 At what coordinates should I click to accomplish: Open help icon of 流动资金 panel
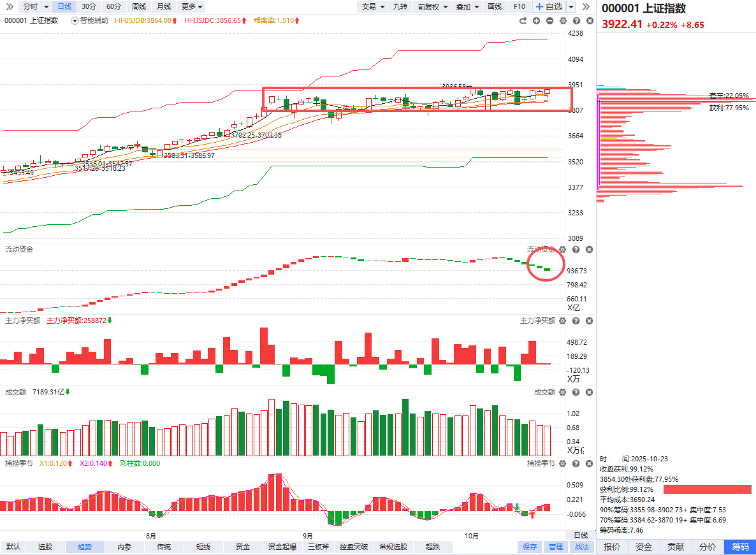pyautogui.click(x=576, y=250)
